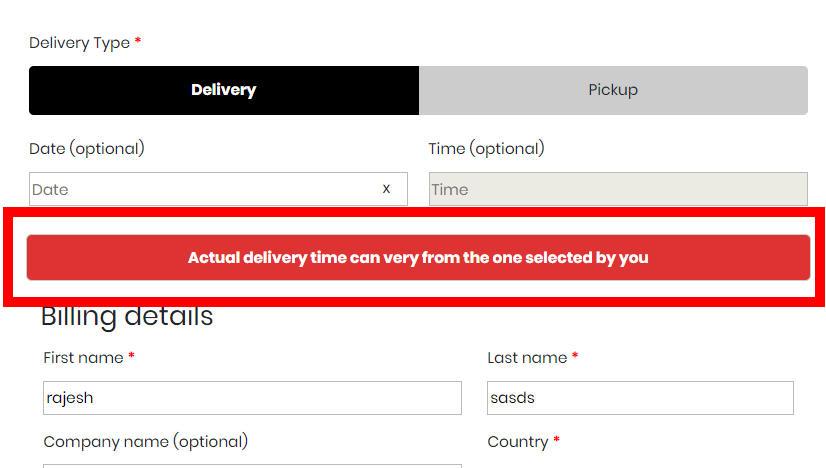Click the Last name field containing sasds

[640, 398]
